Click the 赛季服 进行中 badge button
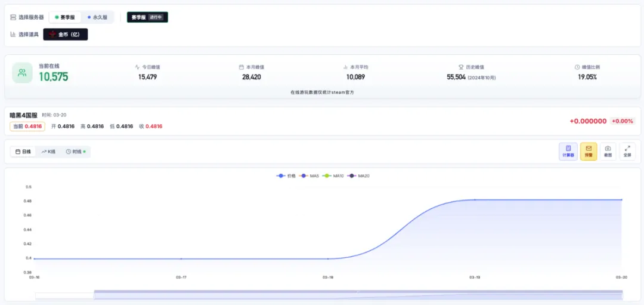The height and width of the screenshot is (305, 644). point(147,17)
